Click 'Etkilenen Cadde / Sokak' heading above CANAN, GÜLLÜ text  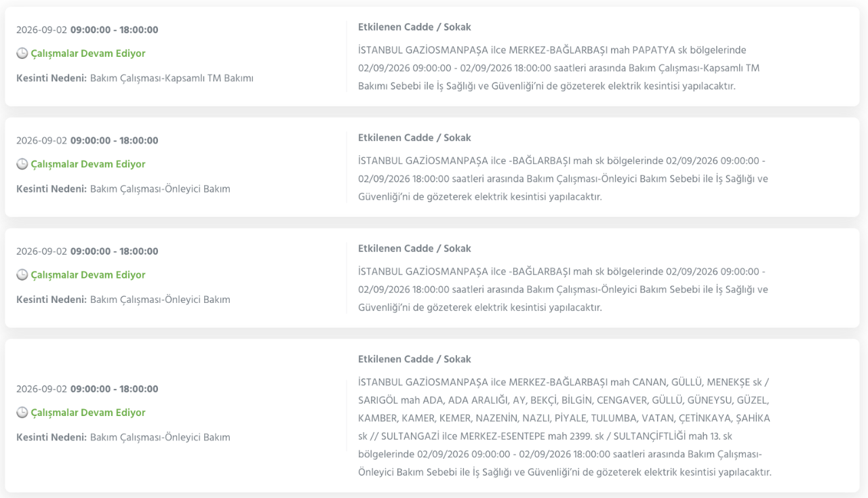pyautogui.click(x=414, y=359)
